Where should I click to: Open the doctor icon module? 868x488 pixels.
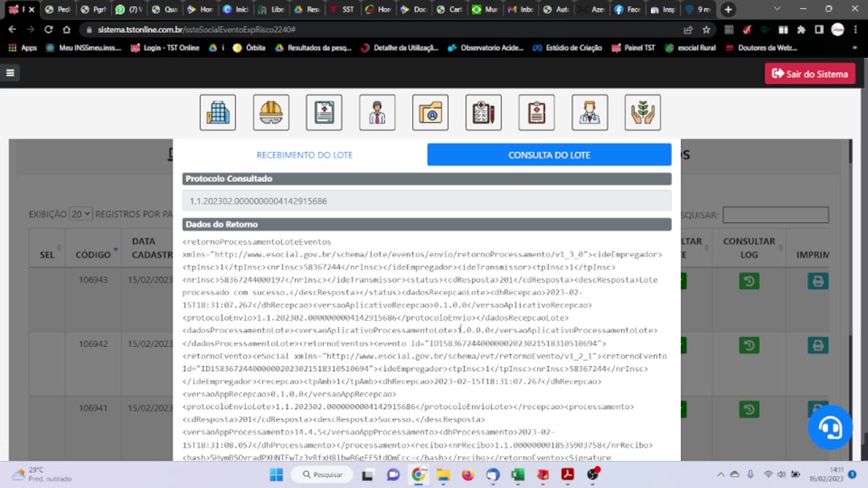click(x=589, y=113)
